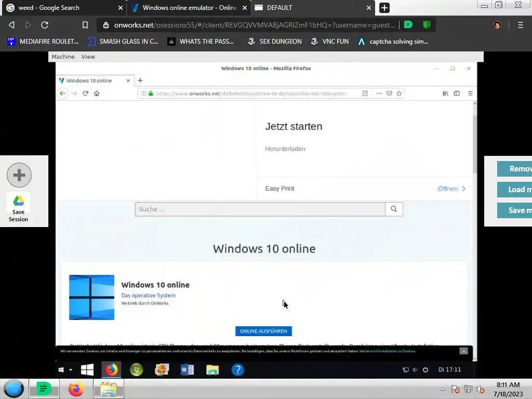
Task: Click Firefox back button in emulator
Action: tap(62, 94)
